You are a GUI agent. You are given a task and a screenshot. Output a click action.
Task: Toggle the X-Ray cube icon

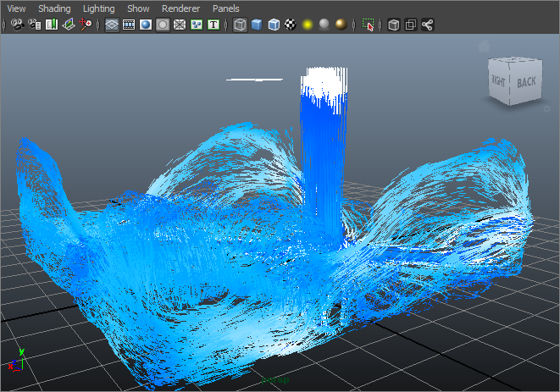[394, 25]
